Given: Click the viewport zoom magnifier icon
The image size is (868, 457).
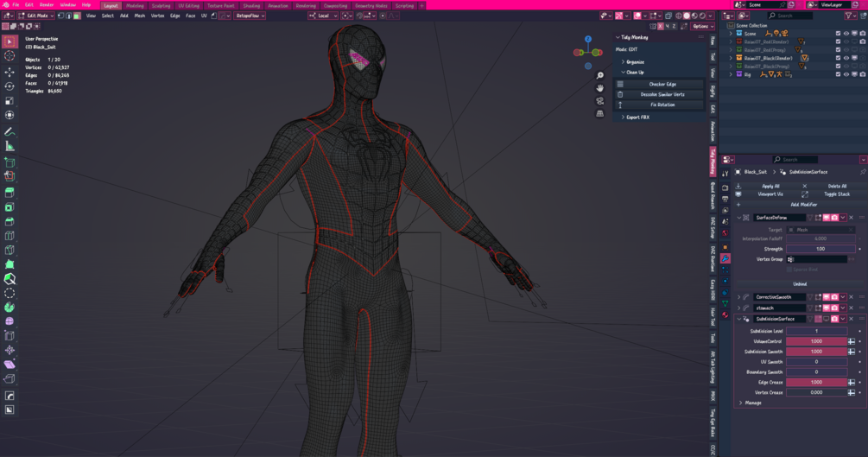Looking at the screenshot, I should point(600,76).
